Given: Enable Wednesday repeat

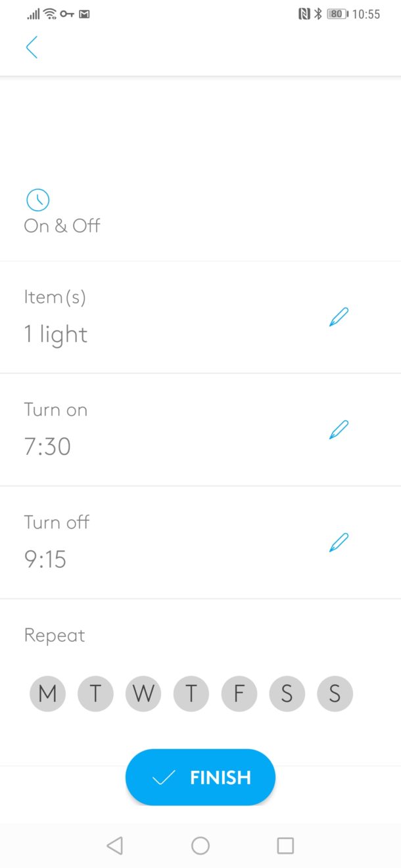Looking at the screenshot, I should pyautogui.click(x=143, y=693).
